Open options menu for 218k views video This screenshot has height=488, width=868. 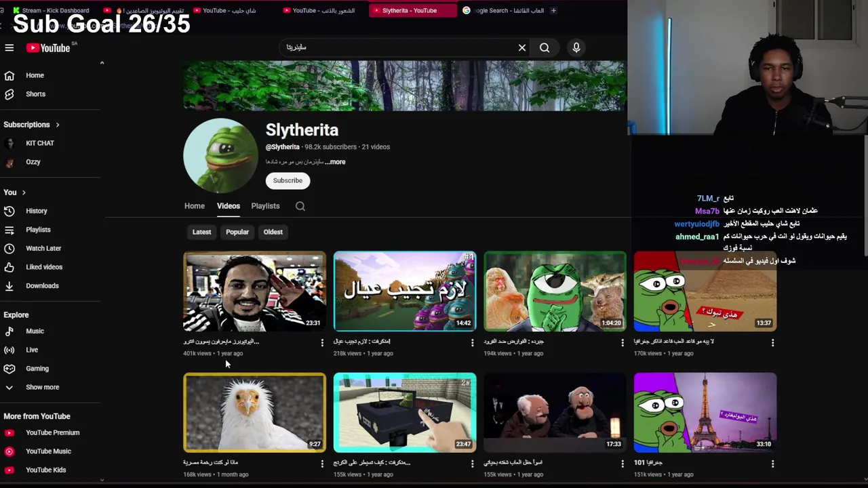pos(473,343)
